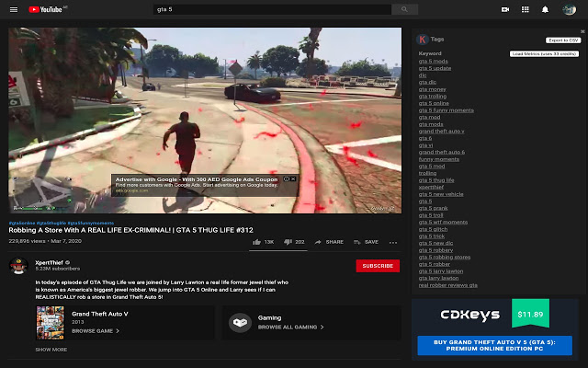Click the Gaming controller icon
Viewport: 588px width, 368px height.
[240, 323]
